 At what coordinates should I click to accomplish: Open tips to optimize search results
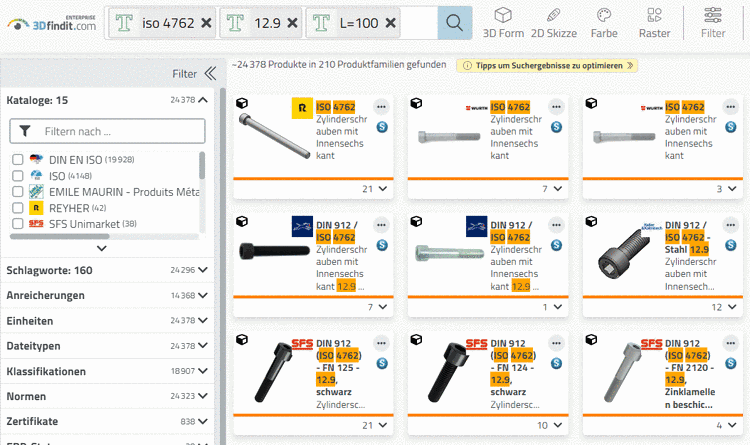547,66
